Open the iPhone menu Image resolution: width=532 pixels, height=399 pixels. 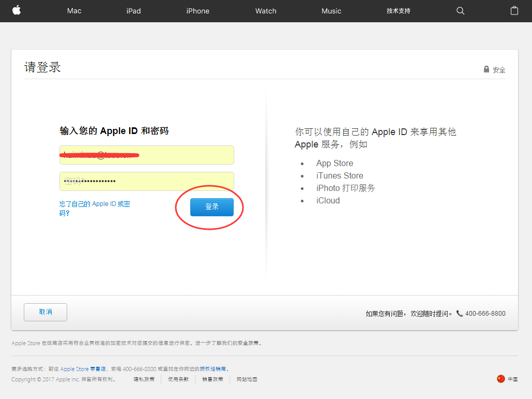pos(197,11)
